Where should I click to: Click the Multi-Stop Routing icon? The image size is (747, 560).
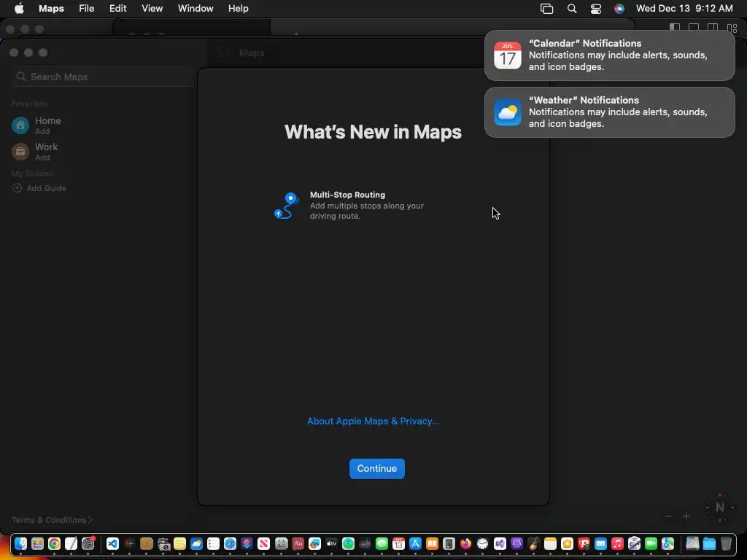pos(286,205)
